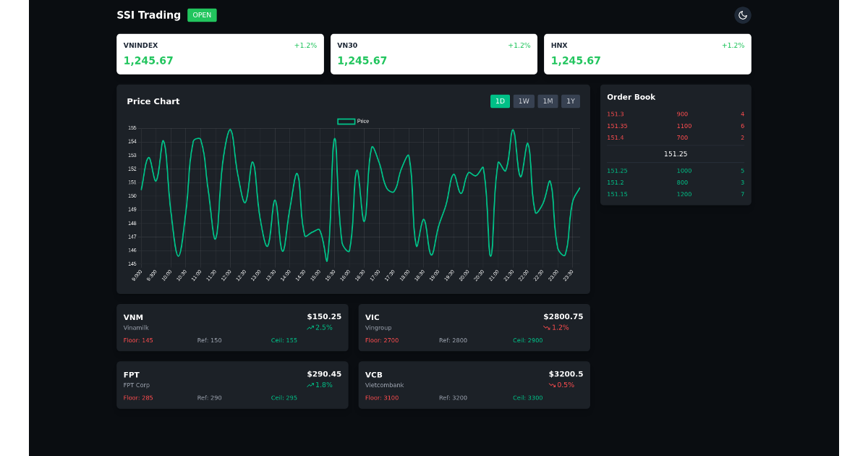Switch to the 1M timeframe tab
This screenshot has width=868, height=456.
coord(547,101)
